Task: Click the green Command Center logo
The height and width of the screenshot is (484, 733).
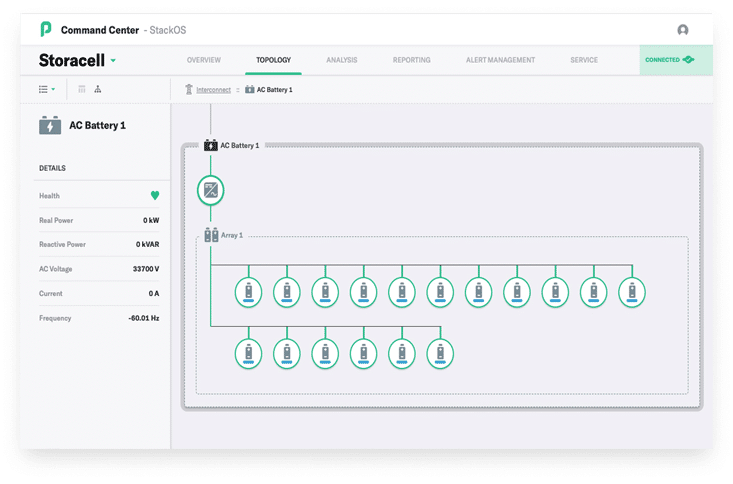Action: 45,29
